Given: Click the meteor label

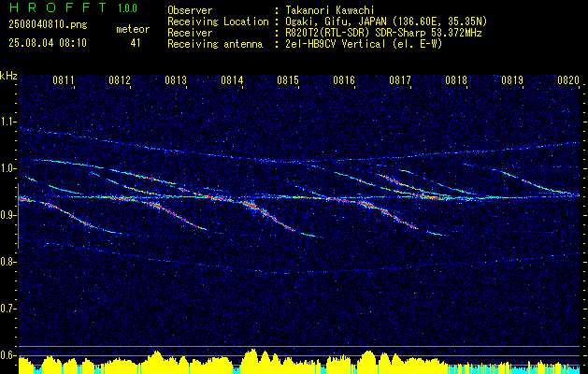Looking at the screenshot, I should 133,29.
